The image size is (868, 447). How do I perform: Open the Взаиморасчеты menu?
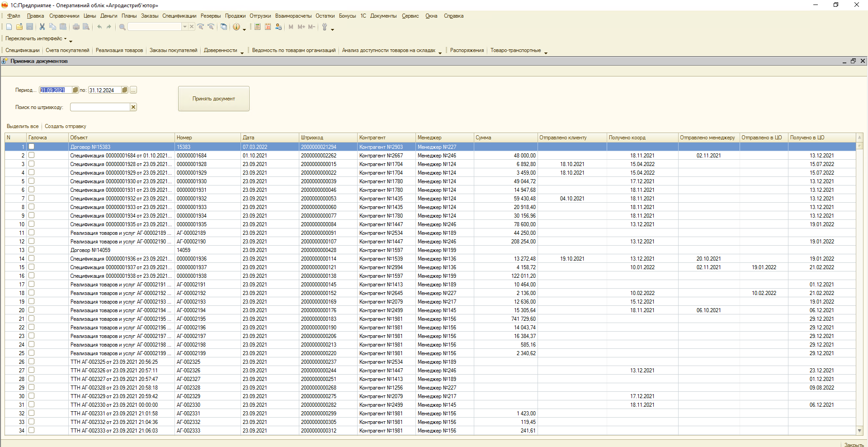click(x=293, y=16)
